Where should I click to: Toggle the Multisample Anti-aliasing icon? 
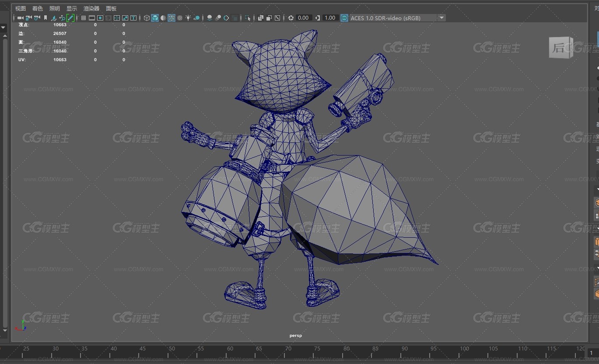[x=226, y=18]
